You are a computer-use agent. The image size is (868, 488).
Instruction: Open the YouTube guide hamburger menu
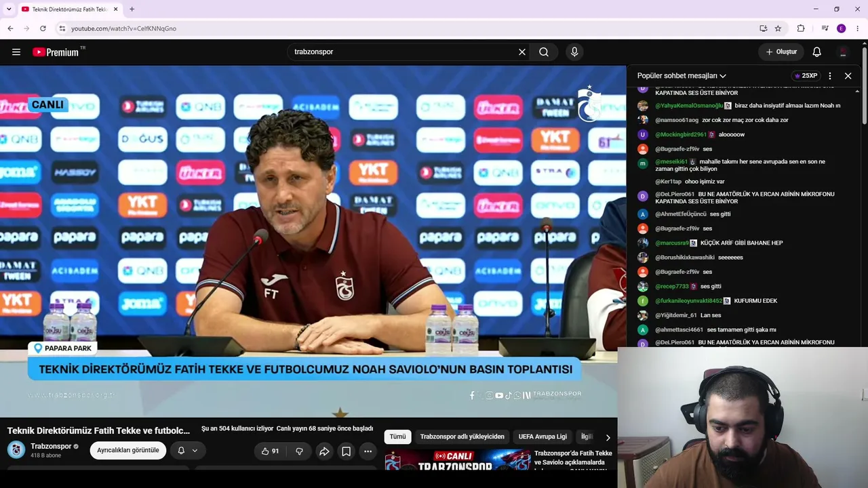point(16,52)
